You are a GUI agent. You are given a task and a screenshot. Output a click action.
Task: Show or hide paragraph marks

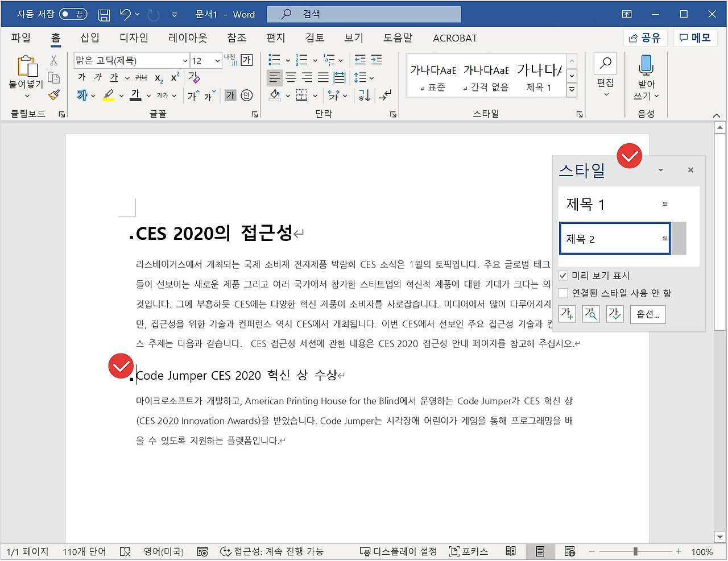pyautogui.click(x=386, y=95)
